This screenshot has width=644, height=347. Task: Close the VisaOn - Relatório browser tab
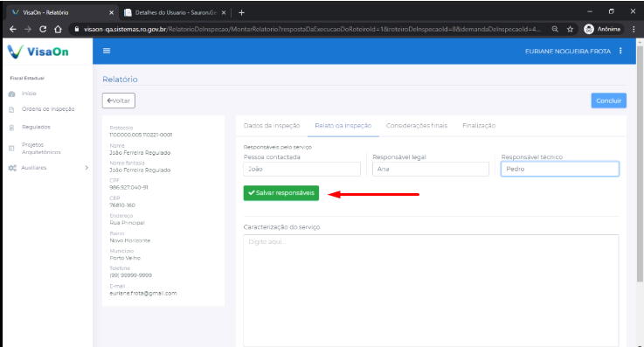[111, 13]
